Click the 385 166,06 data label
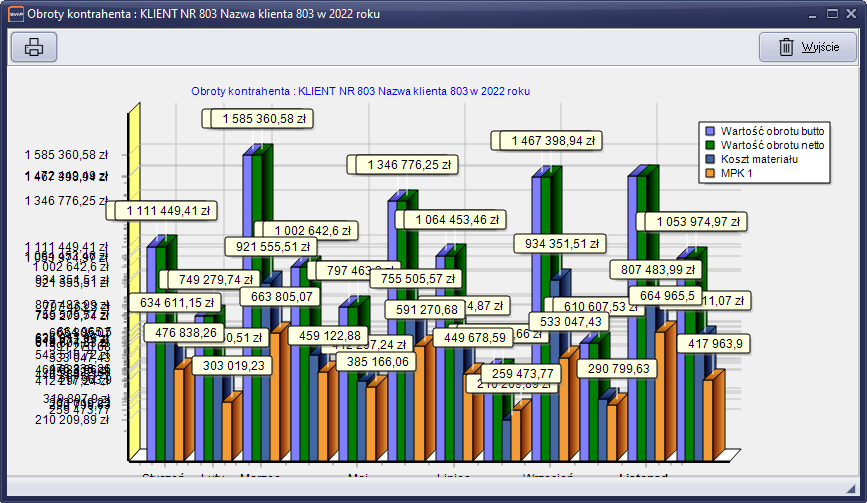This screenshot has width=867, height=503. pyautogui.click(x=375, y=361)
